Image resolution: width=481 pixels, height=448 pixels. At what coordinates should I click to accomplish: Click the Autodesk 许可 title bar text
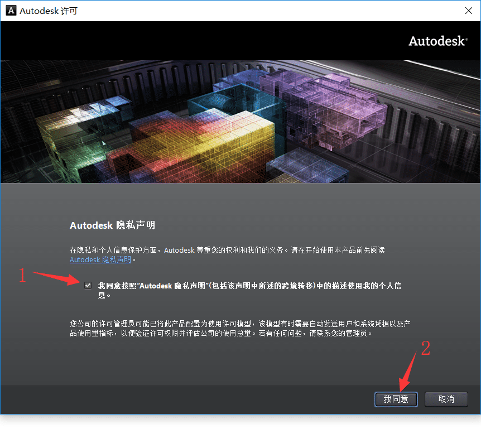[x=49, y=11]
